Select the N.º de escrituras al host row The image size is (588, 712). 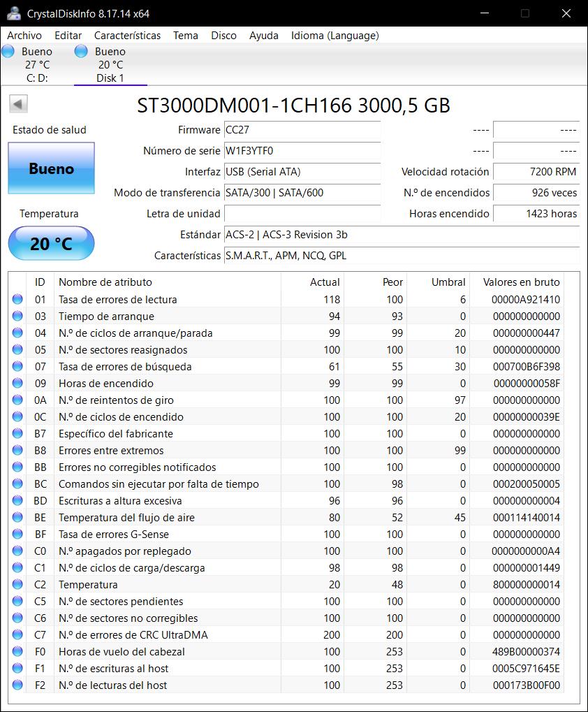pyautogui.click(x=286, y=669)
